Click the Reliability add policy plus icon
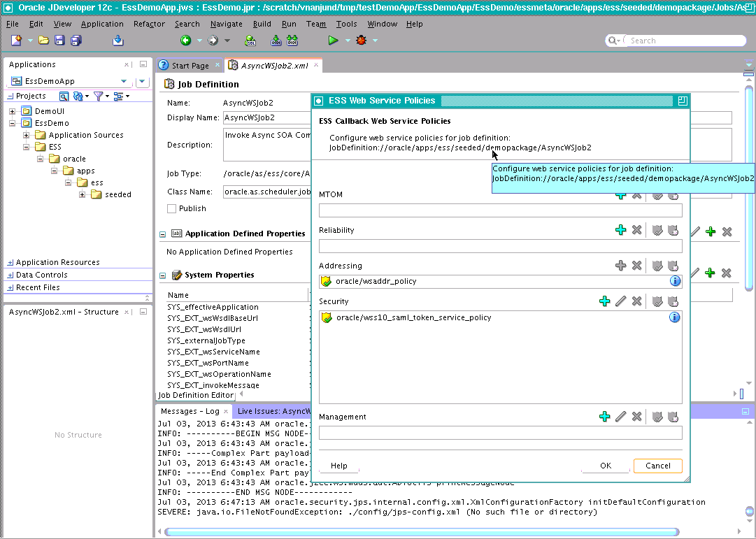 pyautogui.click(x=621, y=230)
